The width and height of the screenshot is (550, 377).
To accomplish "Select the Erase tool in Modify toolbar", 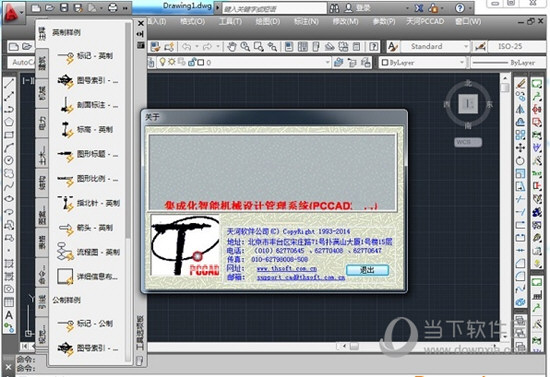I will tap(521, 83).
